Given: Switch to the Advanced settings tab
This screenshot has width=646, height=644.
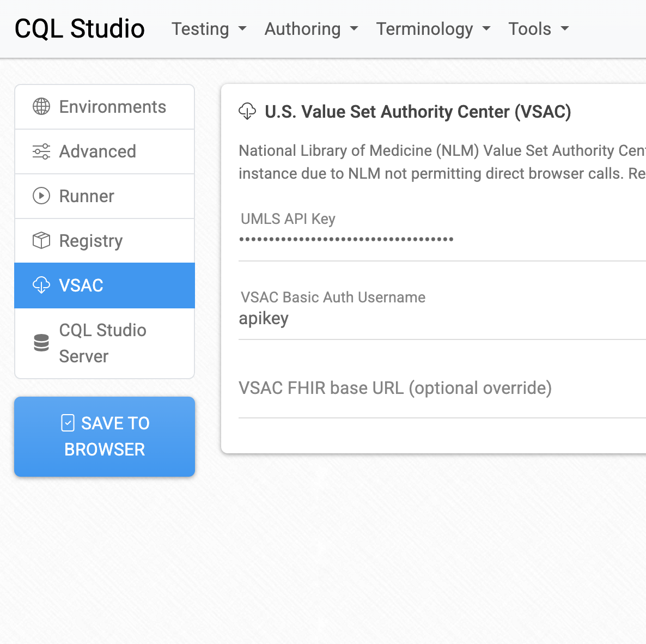Looking at the screenshot, I should point(105,151).
